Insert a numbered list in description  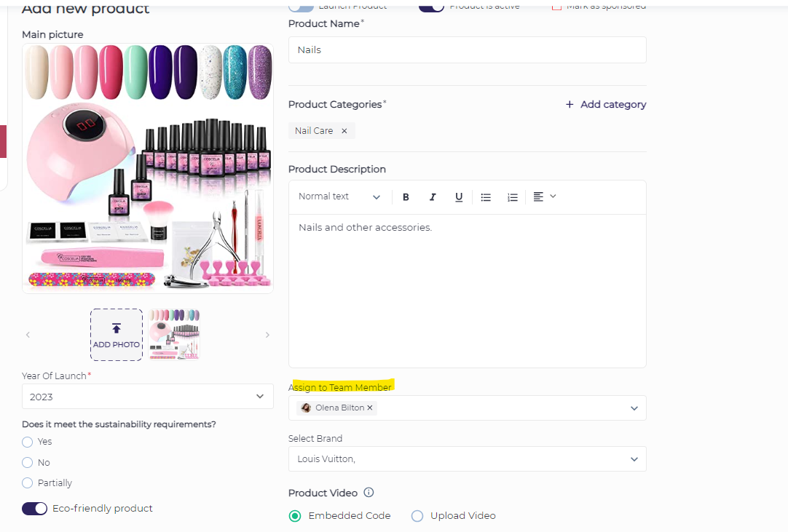pyautogui.click(x=513, y=197)
